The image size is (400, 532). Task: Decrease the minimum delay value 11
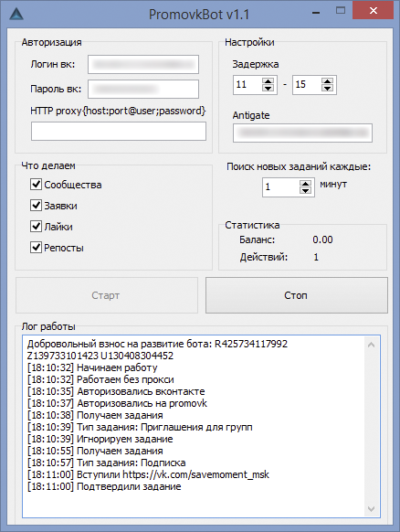coord(268,89)
